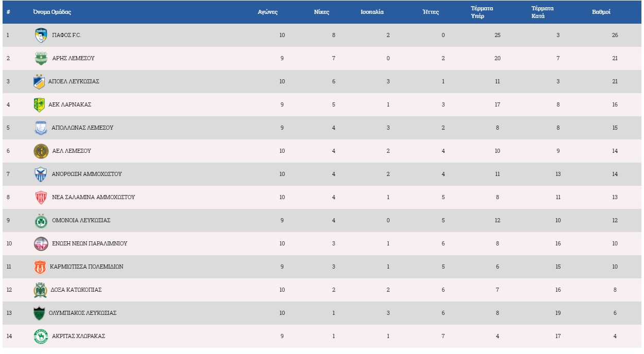This screenshot has width=644, height=354.
Task: Select ΑΕΚ ΛΑΡΝΑΚΑΣ goals-for value 17
Action: click(x=497, y=104)
